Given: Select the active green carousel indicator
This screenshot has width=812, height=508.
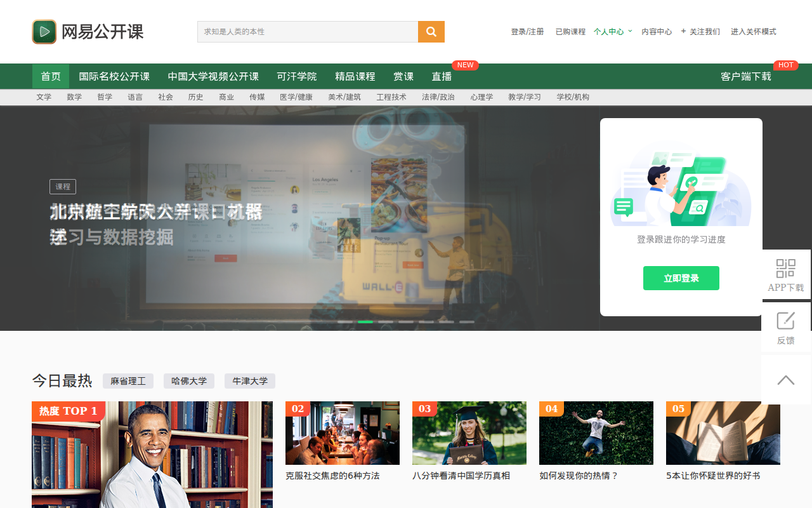Looking at the screenshot, I should [365, 322].
